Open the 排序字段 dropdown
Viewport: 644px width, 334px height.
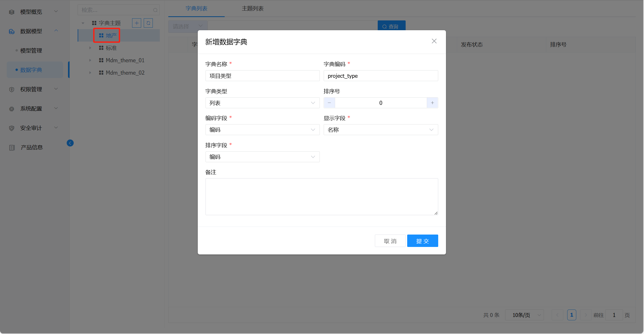click(x=262, y=157)
